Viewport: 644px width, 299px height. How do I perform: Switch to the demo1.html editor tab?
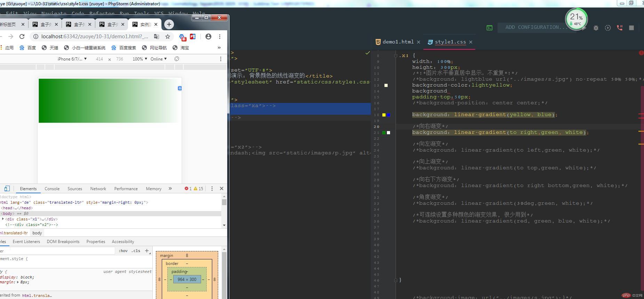tap(398, 42)
